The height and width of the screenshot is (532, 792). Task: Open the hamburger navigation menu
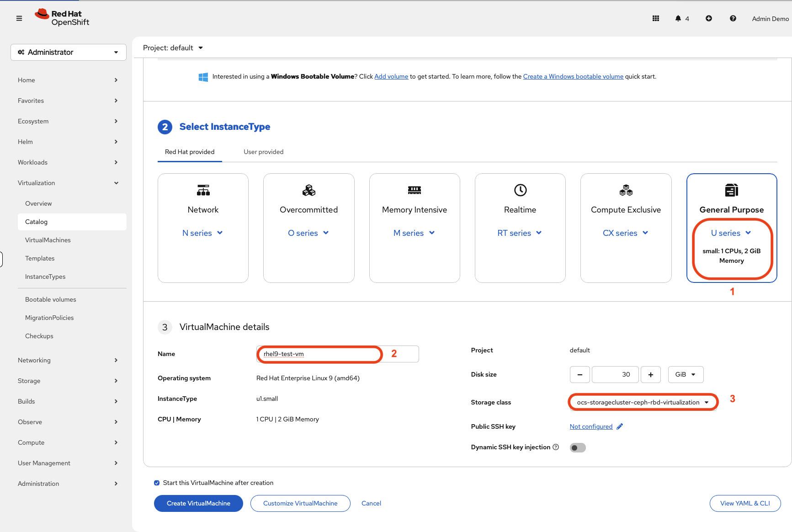(19, 18)
